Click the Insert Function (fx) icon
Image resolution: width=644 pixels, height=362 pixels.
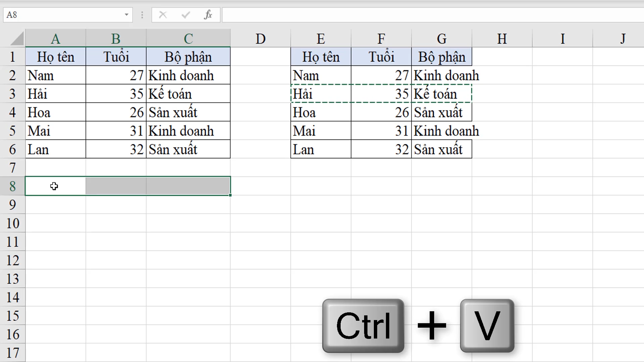click(208, 15)
